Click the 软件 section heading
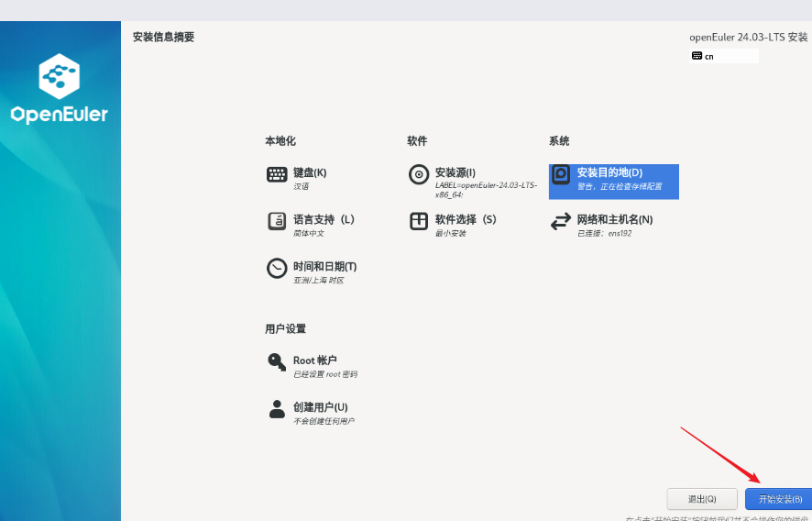 [417, 141]
